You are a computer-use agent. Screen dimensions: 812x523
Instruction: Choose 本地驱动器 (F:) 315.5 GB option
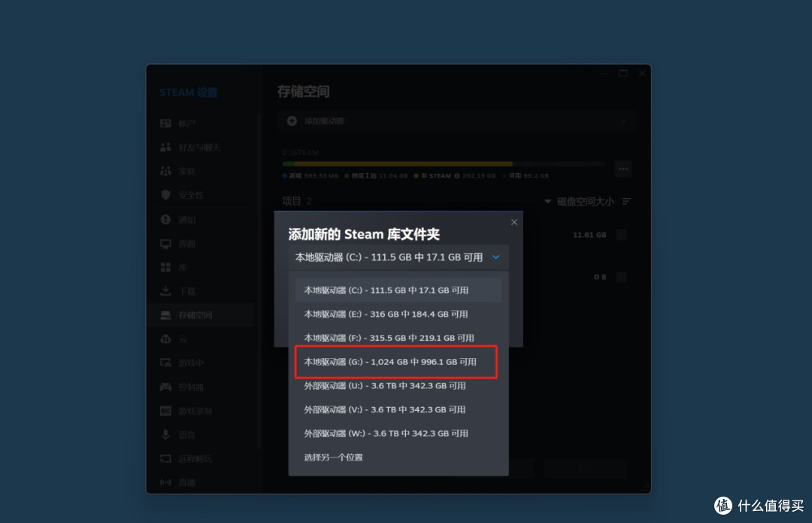pos(398,338)
